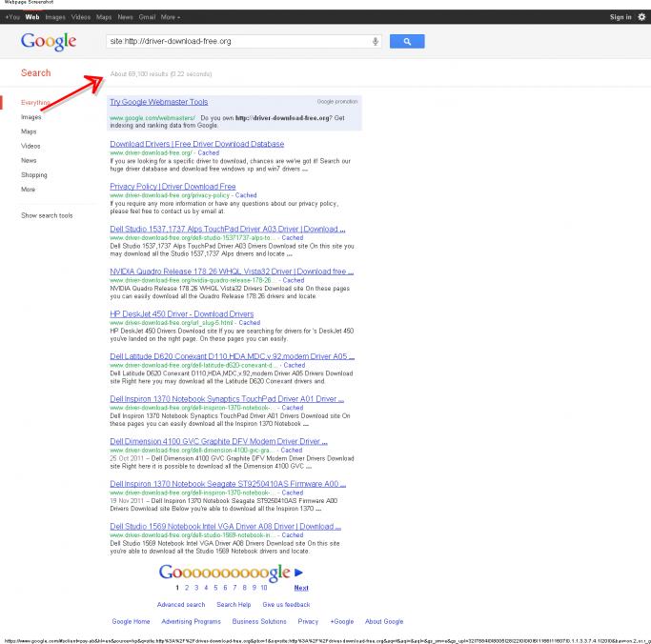651x644 pixels.
Task: Filter by Images in left sidebar
Action: [31, 117]
